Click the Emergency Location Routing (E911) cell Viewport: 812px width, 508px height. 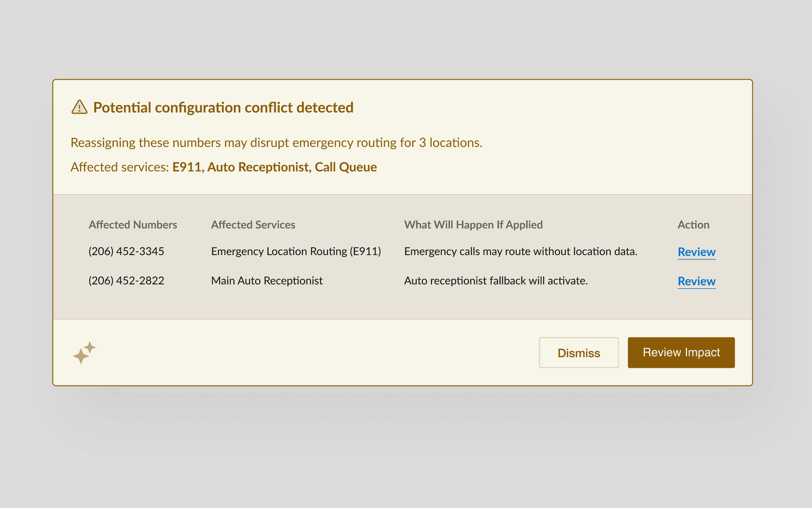tap(296, 251)
